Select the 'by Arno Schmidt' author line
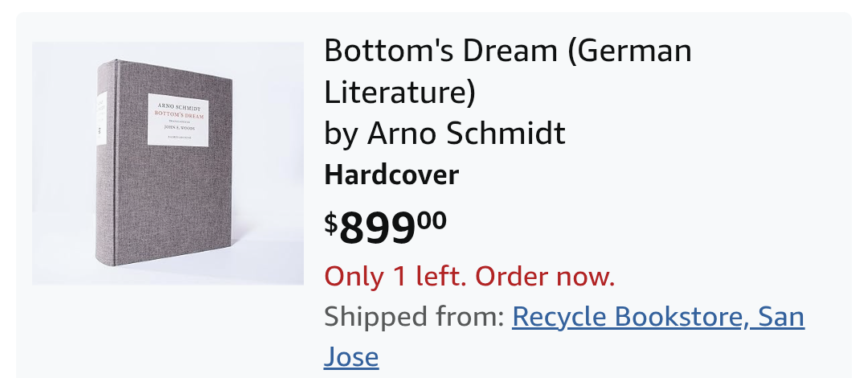This screenshot has width=868, height=378. [444, 134]
